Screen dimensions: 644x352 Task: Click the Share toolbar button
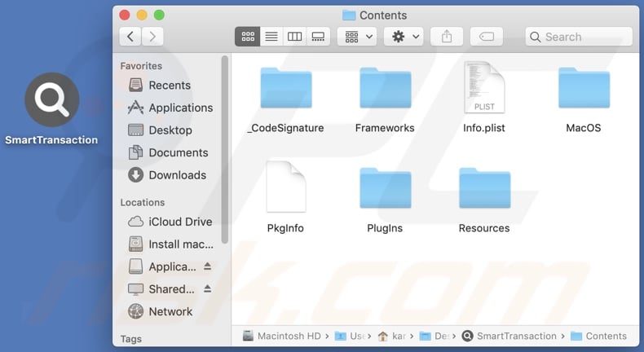447,37
